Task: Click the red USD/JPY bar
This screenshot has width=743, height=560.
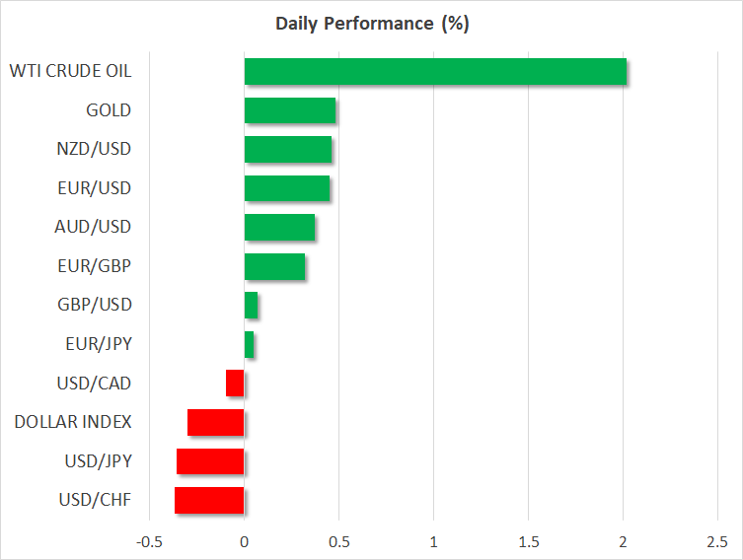Action: (x=210, y=461)
